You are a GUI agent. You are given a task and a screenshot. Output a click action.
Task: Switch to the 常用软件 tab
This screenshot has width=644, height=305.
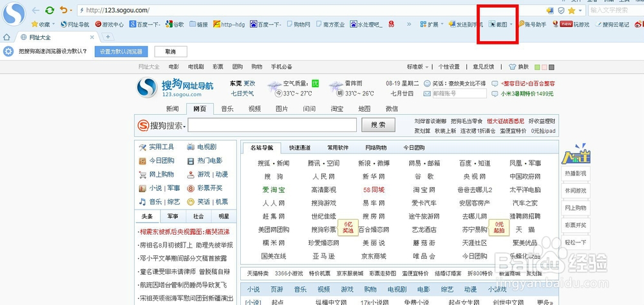[x=338, y=148]
